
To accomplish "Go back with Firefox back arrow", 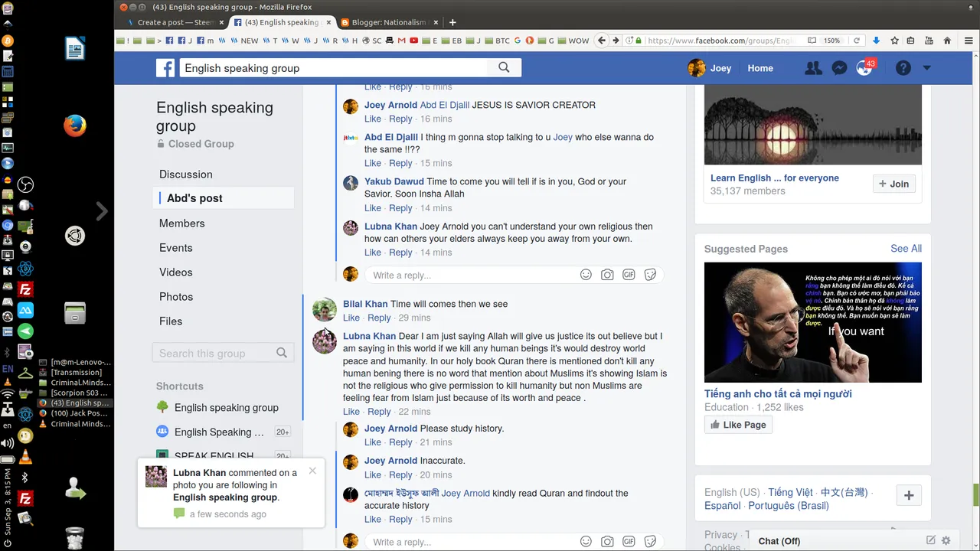I will [x=602, y=41].
